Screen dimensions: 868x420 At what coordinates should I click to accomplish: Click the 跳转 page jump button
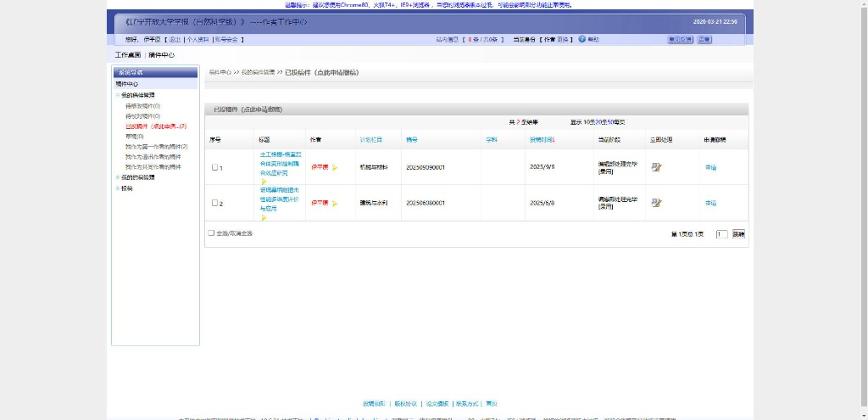(738, 234)
